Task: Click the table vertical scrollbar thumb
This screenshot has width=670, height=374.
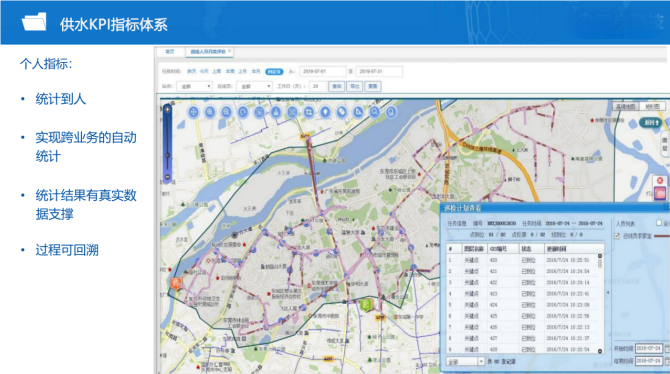Action: (x=600, y=264)
